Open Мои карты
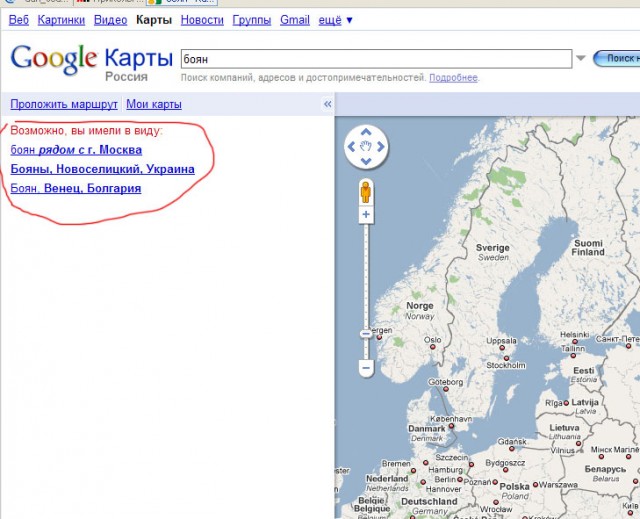Viewport: 640px width, 519px height. (154, 104)
